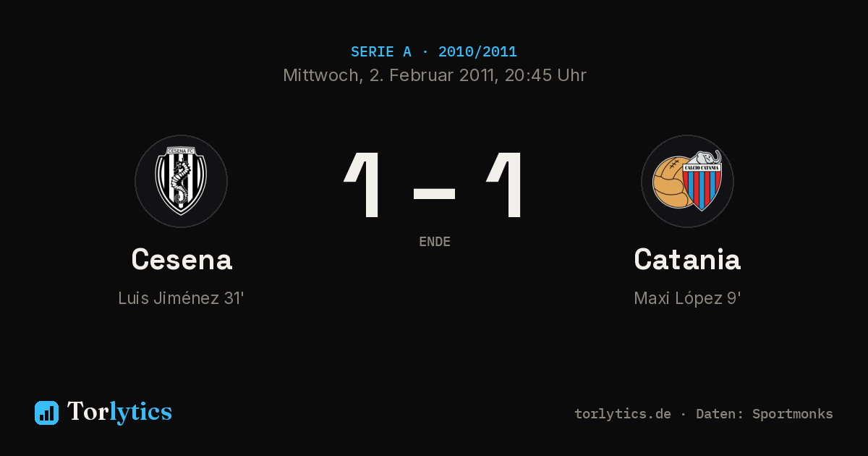The image size is (868, 456).
Task: Select the Cesena team name
Action: coord(182,259)
